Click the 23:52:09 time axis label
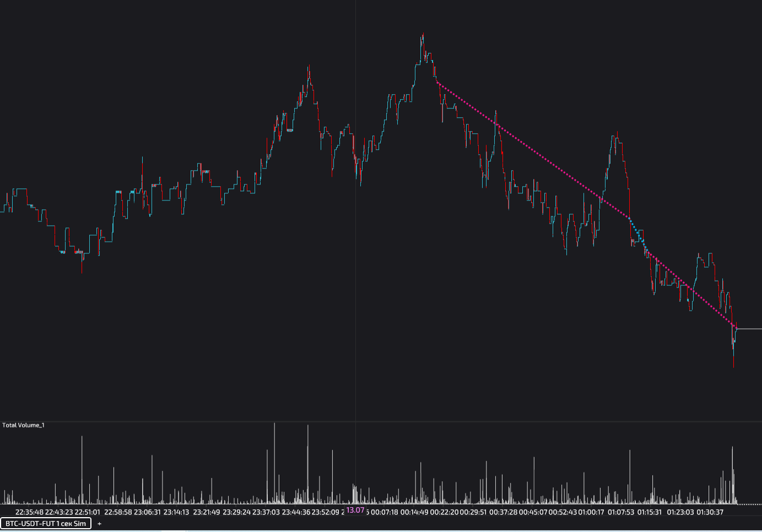 pos(326,512)
